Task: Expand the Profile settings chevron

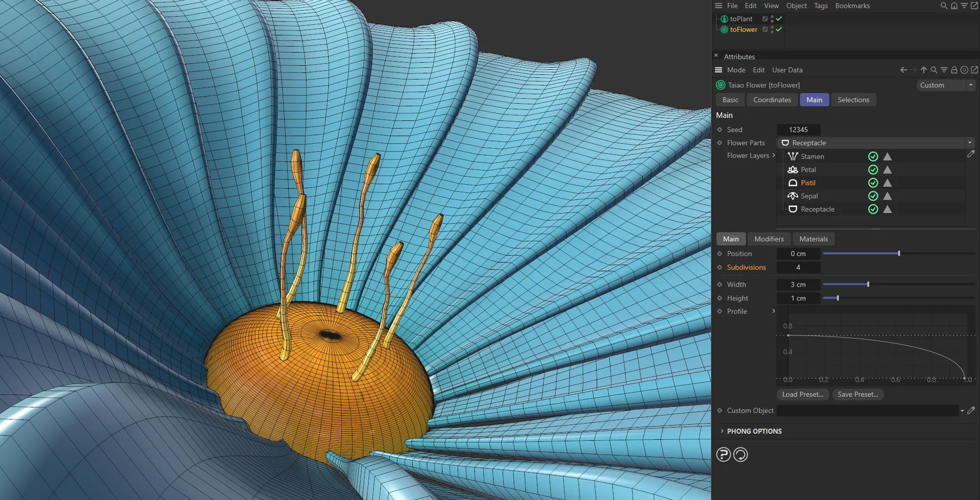Action: click(773, 311)
